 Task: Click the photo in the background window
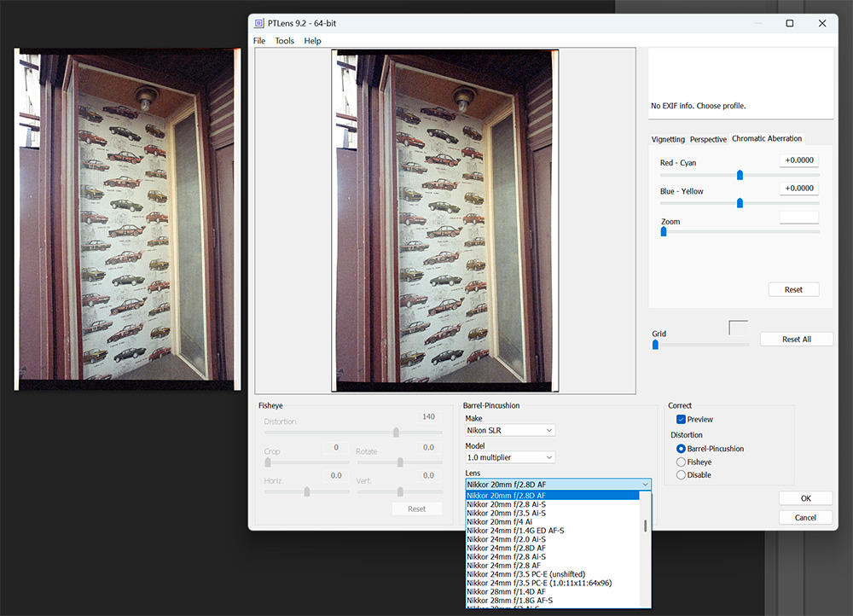click(x=127, y=219)
